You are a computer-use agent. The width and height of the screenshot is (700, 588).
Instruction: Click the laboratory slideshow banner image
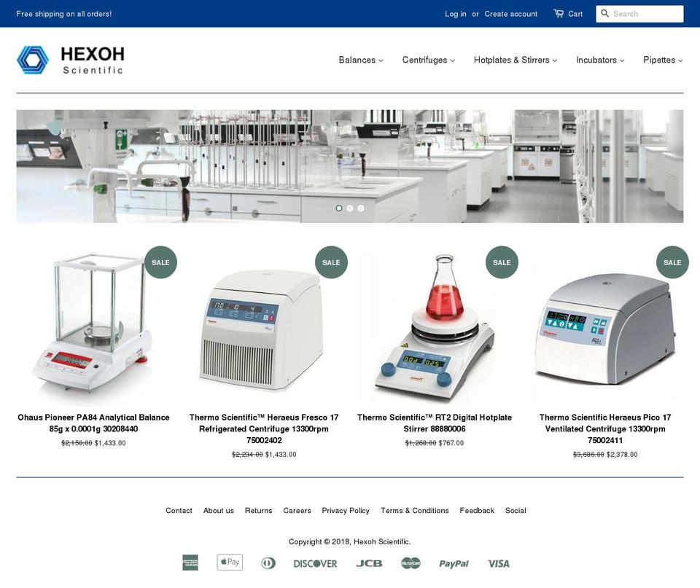pyautogui.click(x=350, y=166)
